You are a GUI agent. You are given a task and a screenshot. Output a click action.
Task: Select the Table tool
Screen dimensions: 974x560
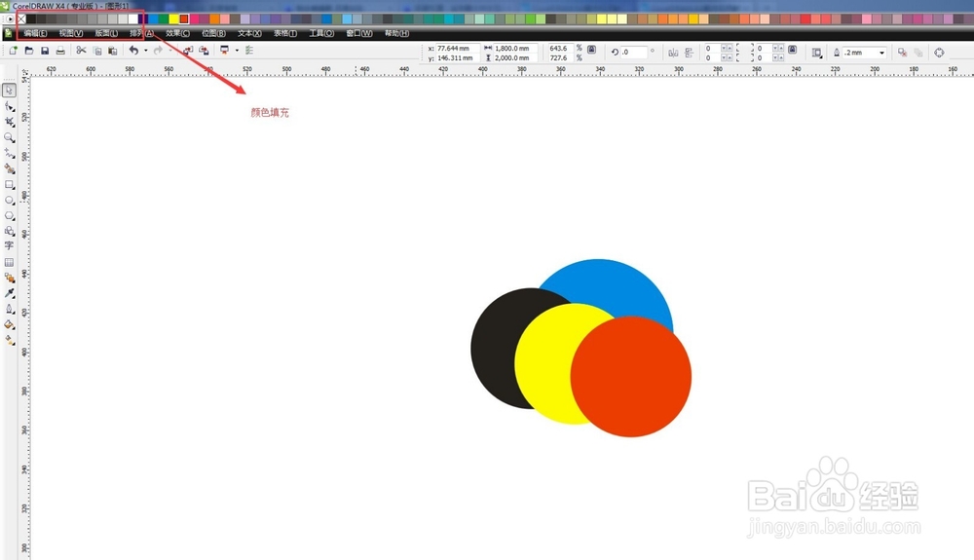(9, 262)
